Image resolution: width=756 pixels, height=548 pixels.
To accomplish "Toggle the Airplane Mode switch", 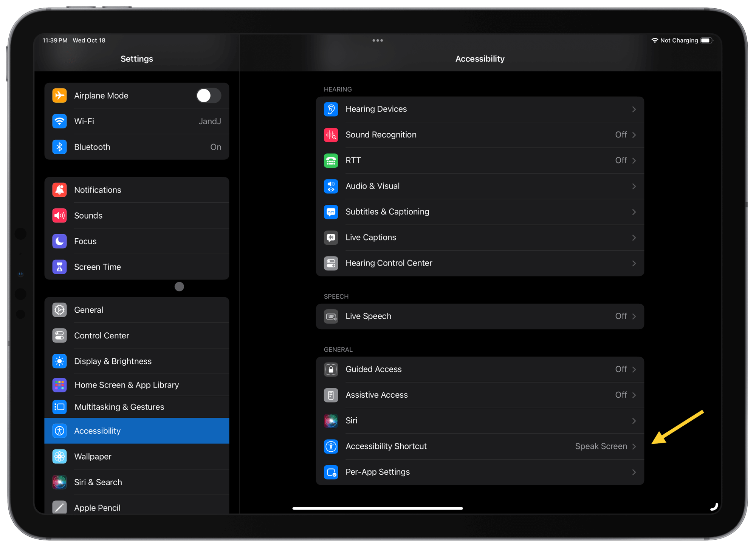I will (208, 96).
